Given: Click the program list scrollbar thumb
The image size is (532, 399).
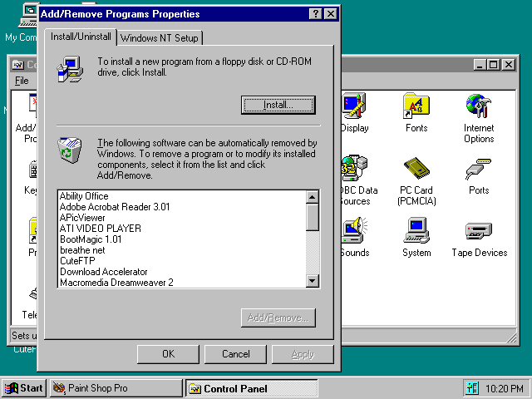Looking at the screenshot, I should (313, 217).
